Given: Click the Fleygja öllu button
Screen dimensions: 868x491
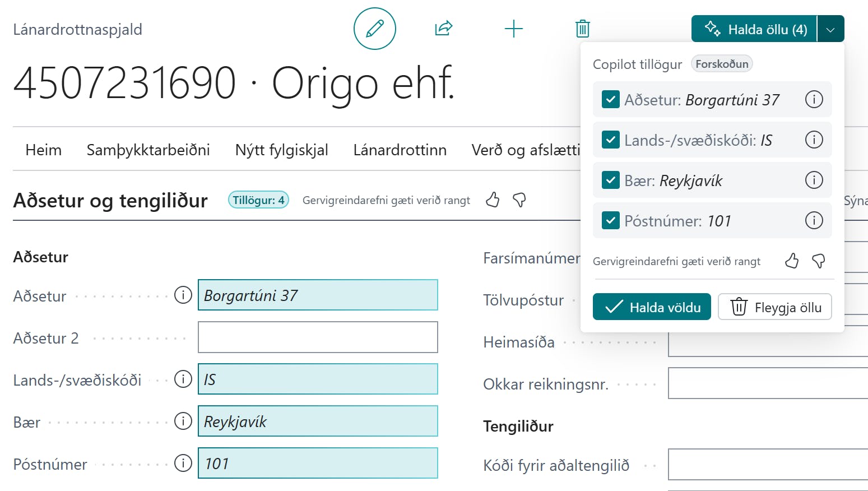Looking at the screenshot, I should [x=775, y=307].
